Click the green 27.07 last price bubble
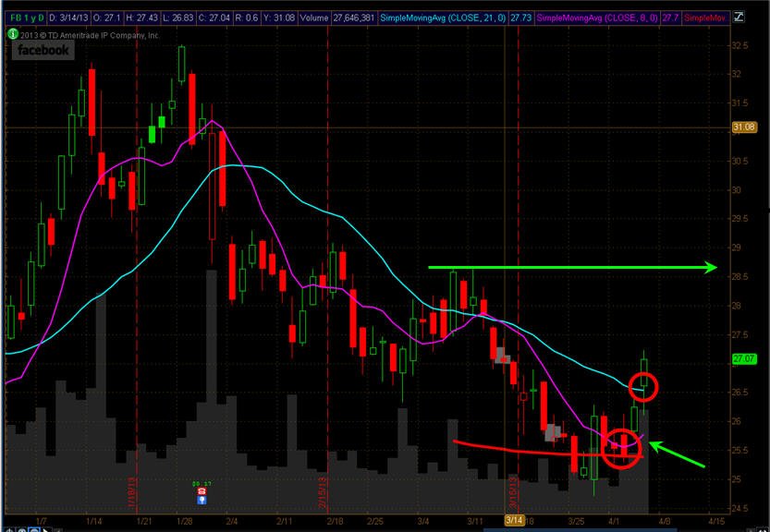 [x=743, y=358]
